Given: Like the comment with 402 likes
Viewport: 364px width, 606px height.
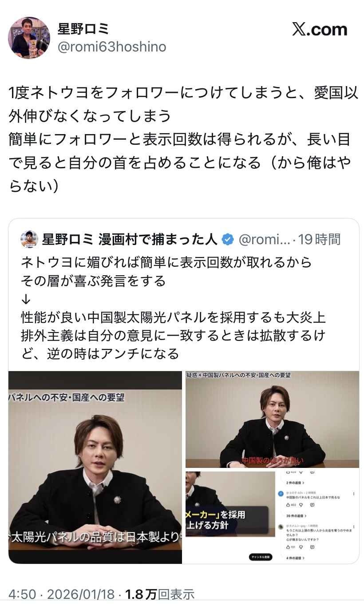Looking at the screenshot, I should [288, 505].
